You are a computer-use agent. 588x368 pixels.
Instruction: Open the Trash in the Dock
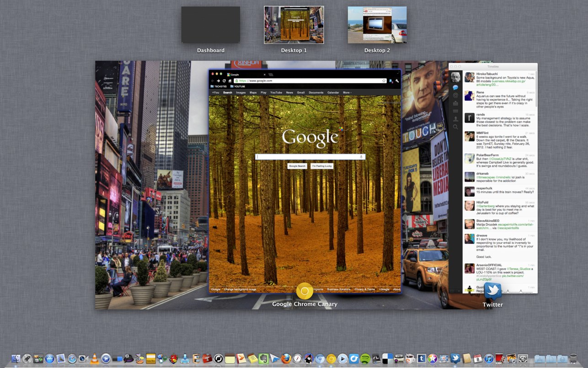coord(573,358)
